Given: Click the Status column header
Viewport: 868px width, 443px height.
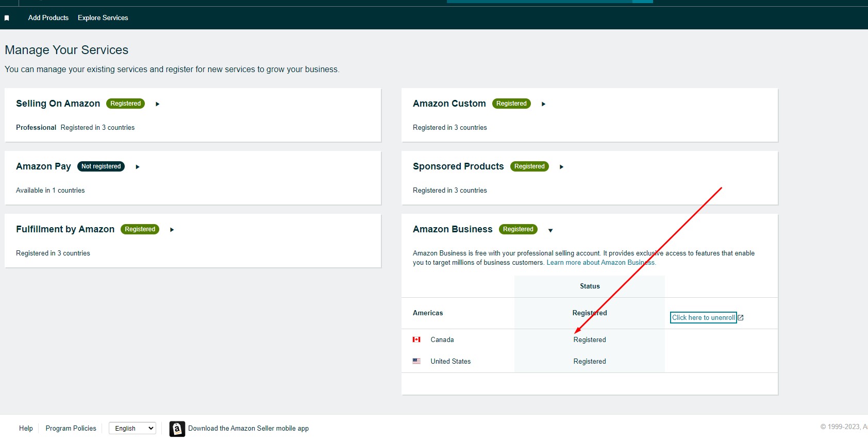Looking at the screenshot, I should 590,286.
